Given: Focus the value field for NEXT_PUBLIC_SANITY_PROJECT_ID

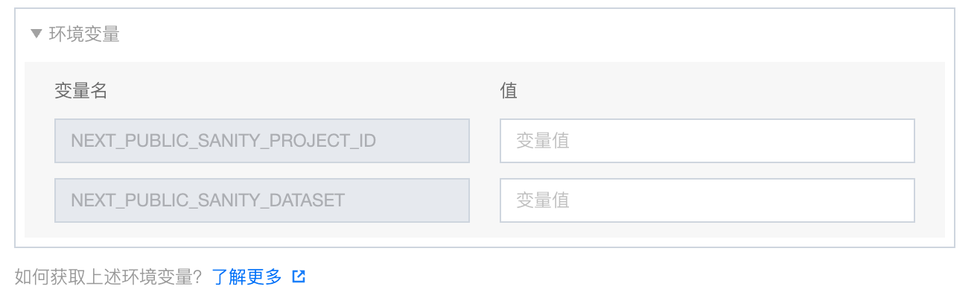Looking at the screenshot, I should click(707, 141).
